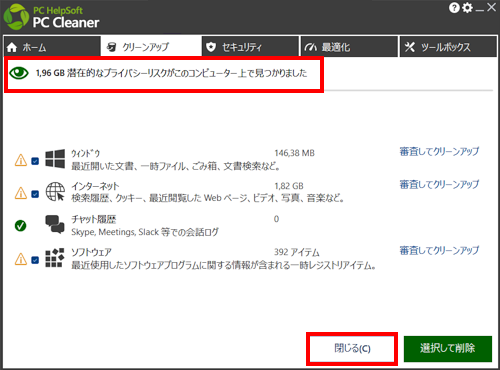This screenshot has height=370, width=500.
Task: Uncheck the インターネット category checkbox
Action: click(x=35, y=194)
